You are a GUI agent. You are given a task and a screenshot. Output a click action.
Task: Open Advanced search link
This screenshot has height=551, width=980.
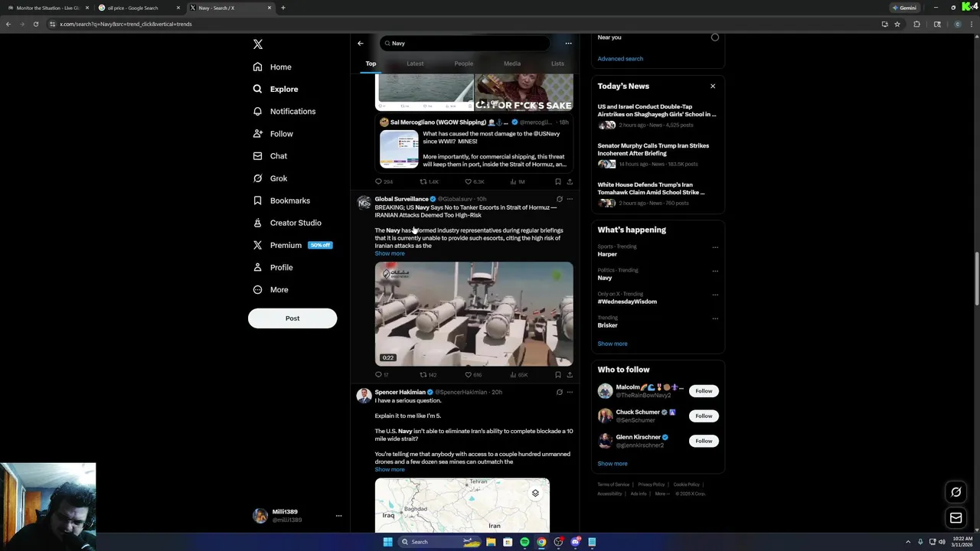[x=620, y=58]
